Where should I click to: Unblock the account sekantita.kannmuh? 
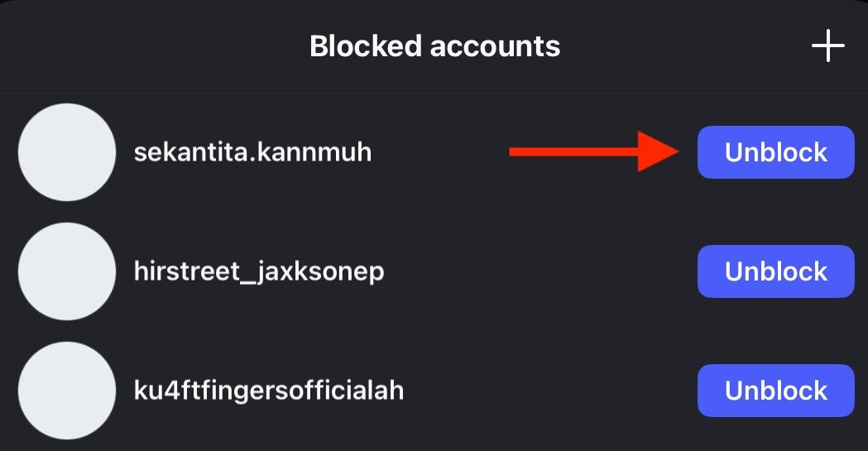[x=775, y=152]
